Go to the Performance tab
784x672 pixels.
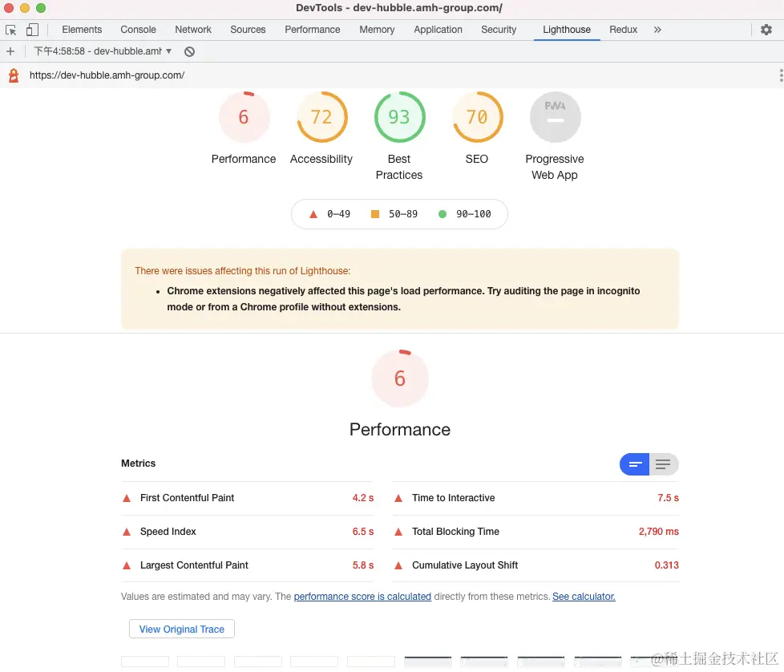[x=313, y=30]
